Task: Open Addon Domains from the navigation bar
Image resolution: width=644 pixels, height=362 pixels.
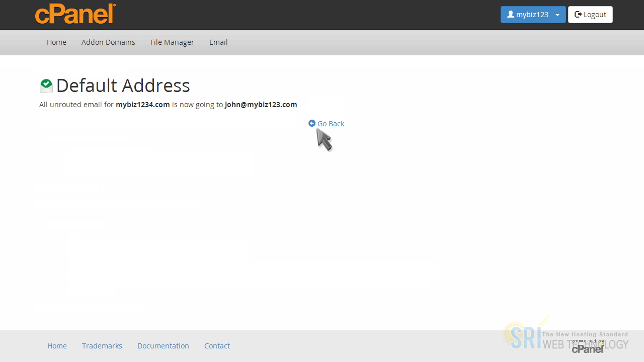Action: click(x=108, y=42)
